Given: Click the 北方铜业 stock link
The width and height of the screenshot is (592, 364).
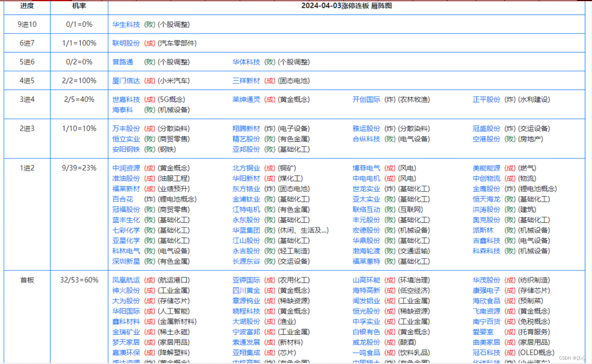Looking at the screenshot, I should (246, 168).
